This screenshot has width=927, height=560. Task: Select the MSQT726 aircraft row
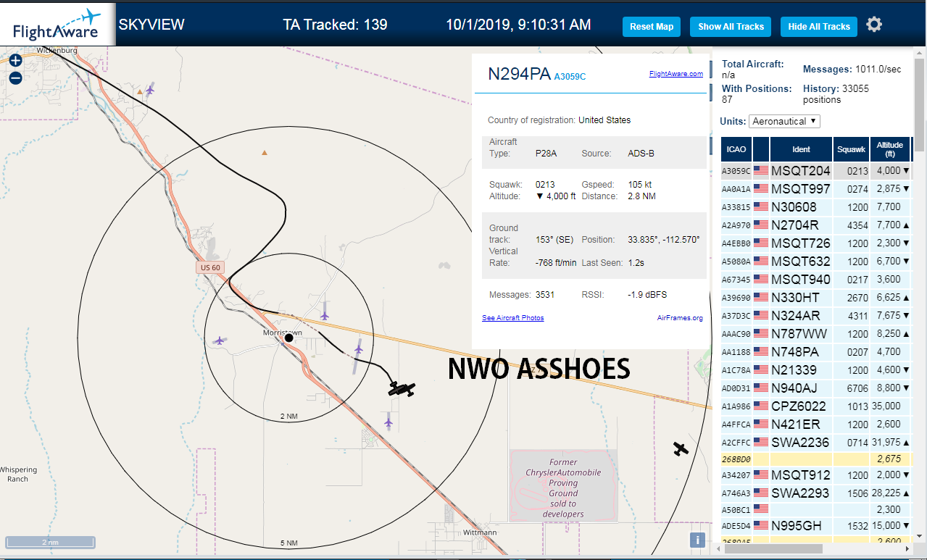pyautogui.click(x=815, y=243)
